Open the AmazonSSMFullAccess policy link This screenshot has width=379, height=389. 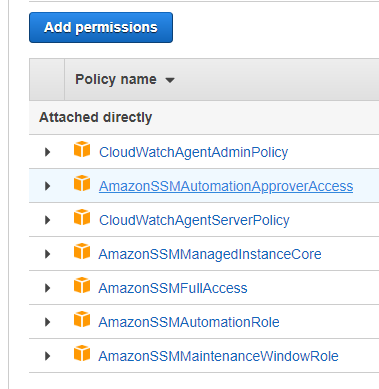point(173,288)
